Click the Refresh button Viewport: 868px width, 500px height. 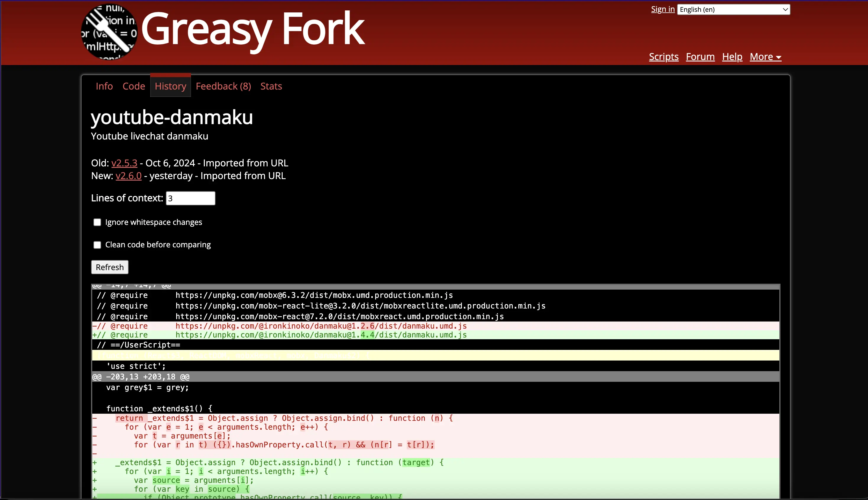(110, 267)
